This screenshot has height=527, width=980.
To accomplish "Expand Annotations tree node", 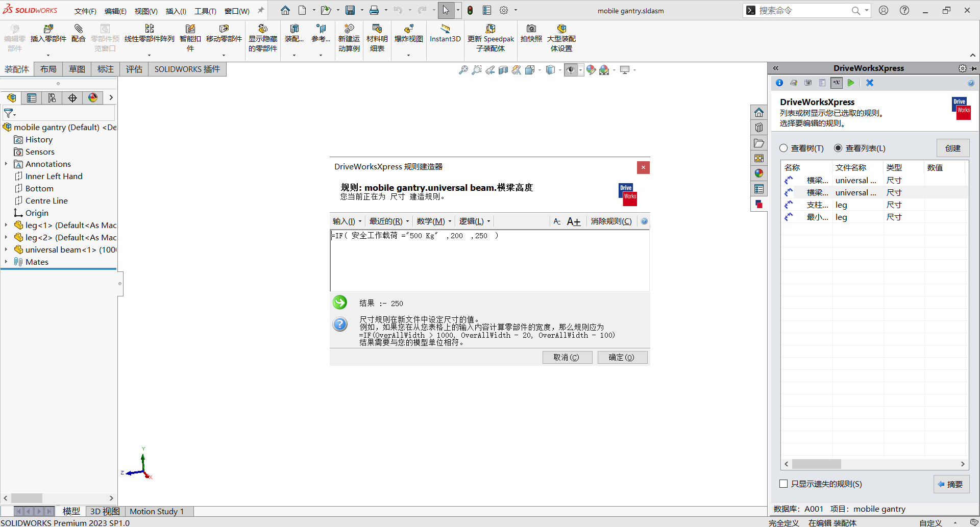I will click(x=6, y=164).
